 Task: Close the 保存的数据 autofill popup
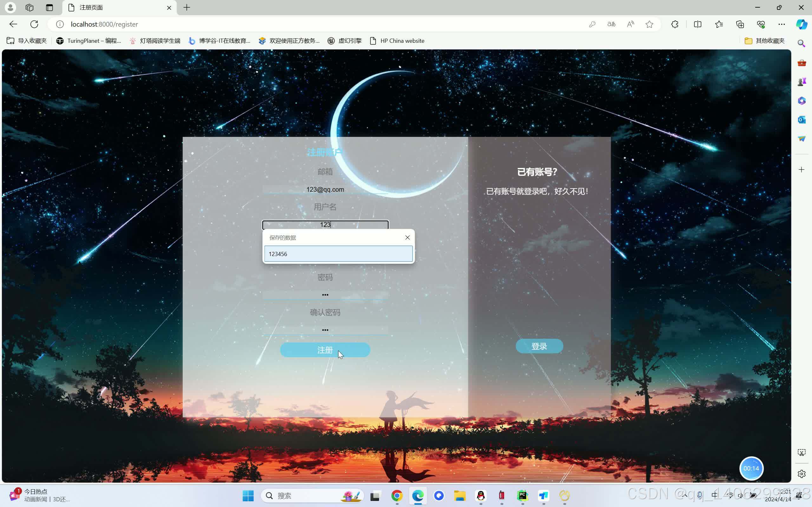point(407,237)
